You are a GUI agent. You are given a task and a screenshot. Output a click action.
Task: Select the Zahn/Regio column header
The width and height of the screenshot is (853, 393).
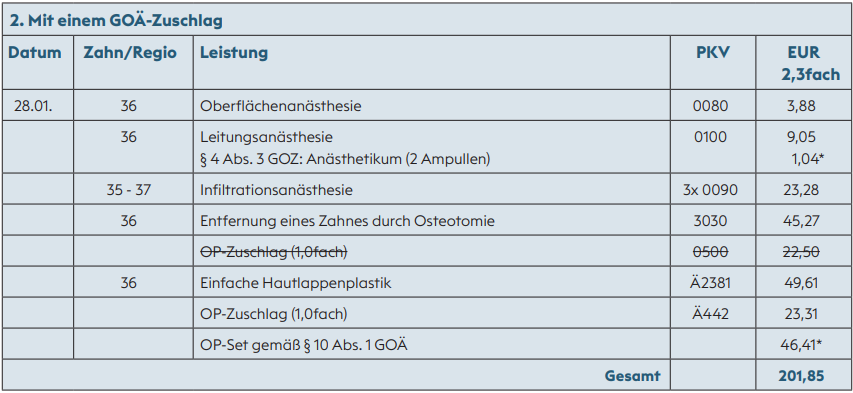130,53
